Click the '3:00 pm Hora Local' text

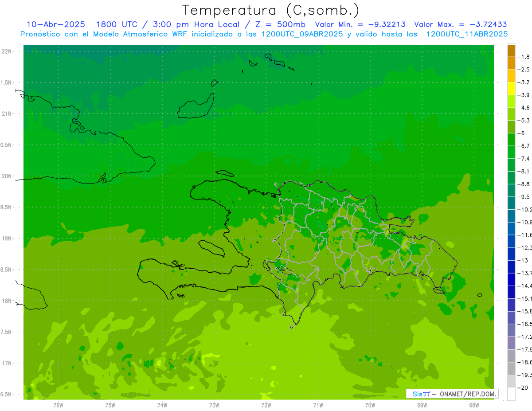coord(196,24)
